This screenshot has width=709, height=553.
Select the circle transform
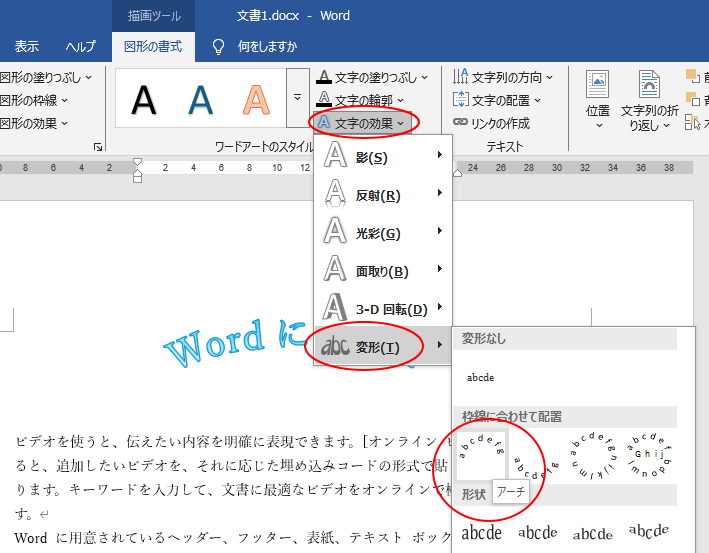click(x=593, y=454)
